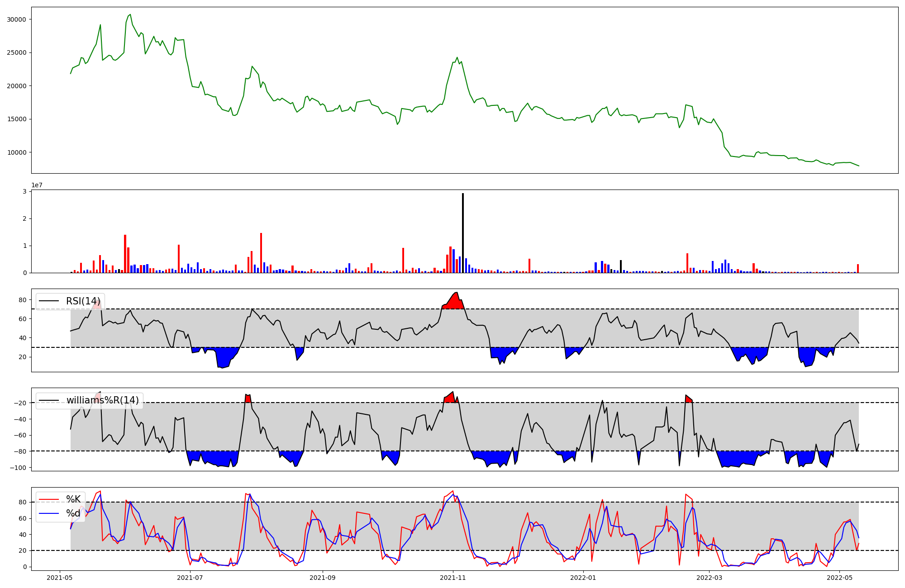The width and height of the screenshot is (905, 588).
Task: Click the 2022-01 x-axis date label
Action: coord(583,578)
